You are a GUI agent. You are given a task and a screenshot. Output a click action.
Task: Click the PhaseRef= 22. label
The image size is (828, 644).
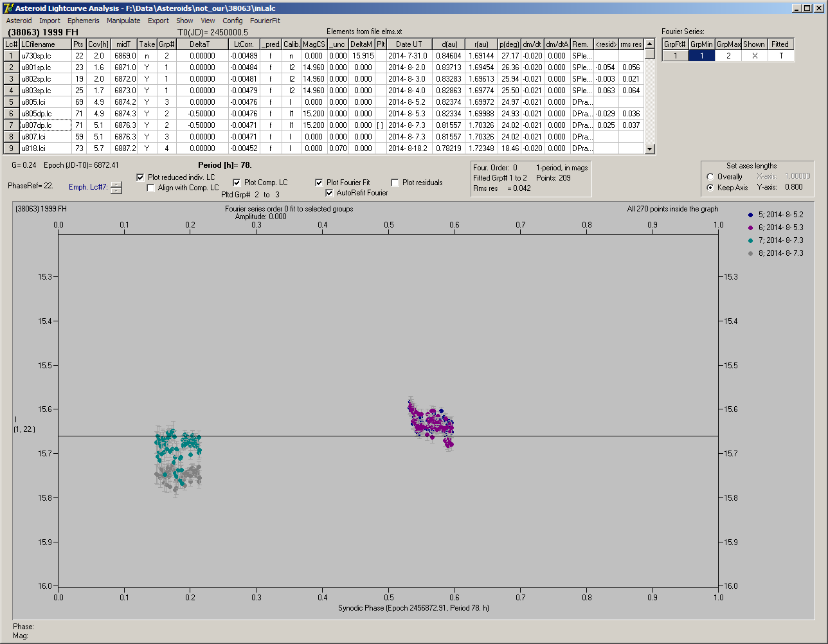(x=30, y=186)
